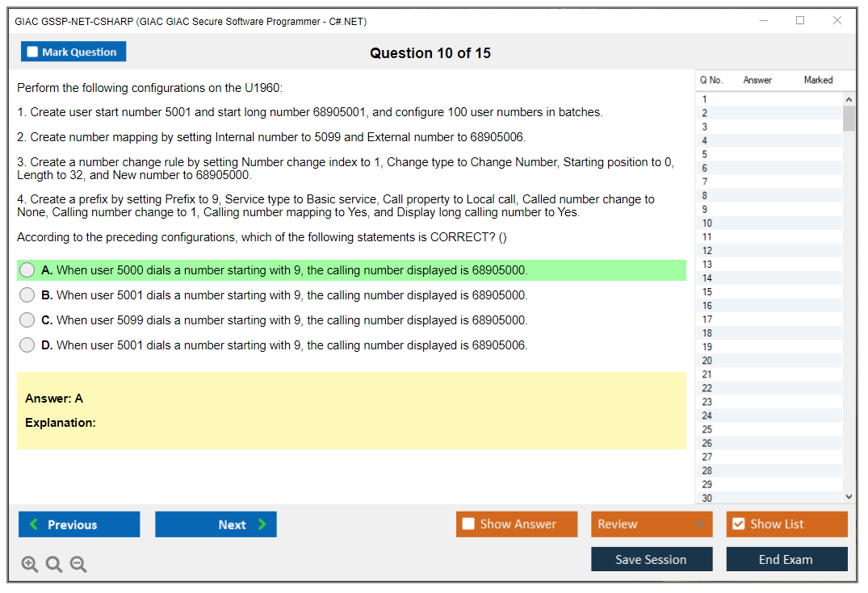Image resolution: width=868 pixels, height=593 pixels.
Task: Open the Review dropdown menu
Action: point(652,524)
